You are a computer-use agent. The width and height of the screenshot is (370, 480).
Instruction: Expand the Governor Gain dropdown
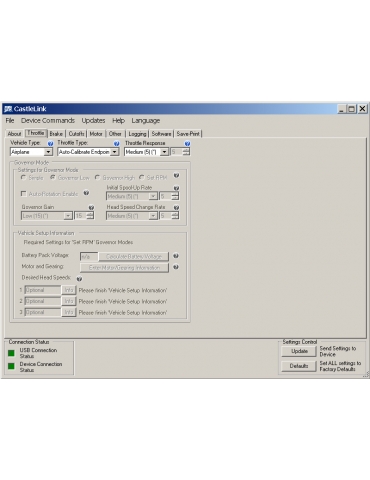coord(68,216)
